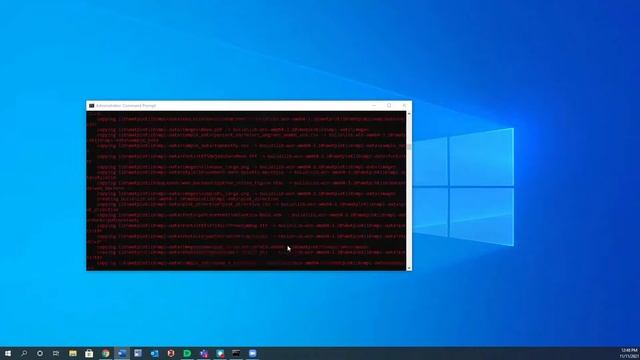640x360 pixels.
Task: Open Zoom from the taskbar
Action: pyautogui.click(x=253, y=353)
